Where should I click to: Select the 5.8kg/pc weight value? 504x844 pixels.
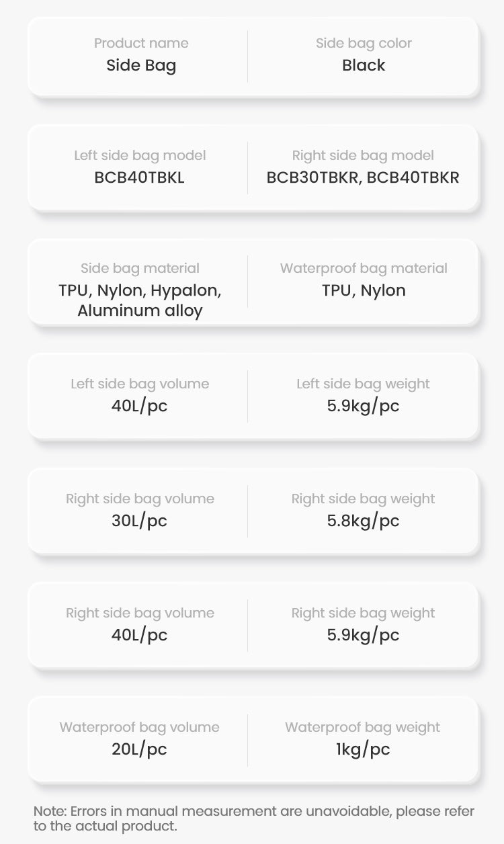(x=363, y=521)
